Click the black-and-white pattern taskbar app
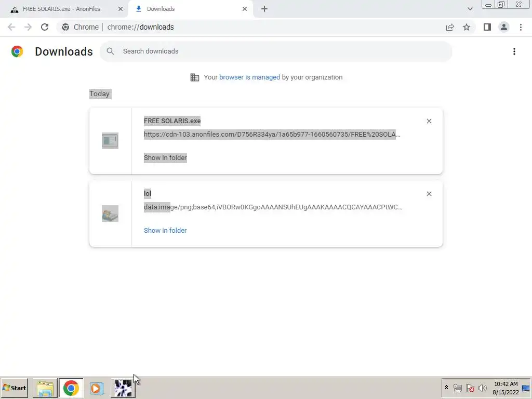This screenshot has width=532, height=399. pyautogui.click(x=123, y=388)
